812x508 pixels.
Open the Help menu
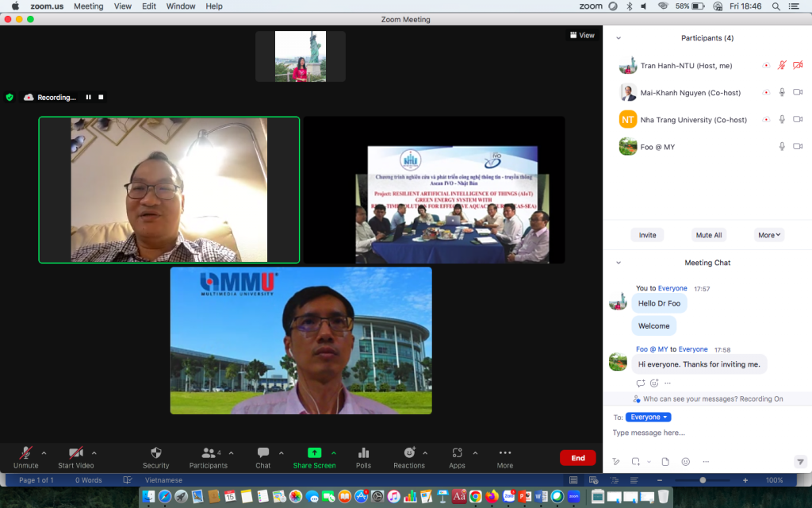pos(214,6)
